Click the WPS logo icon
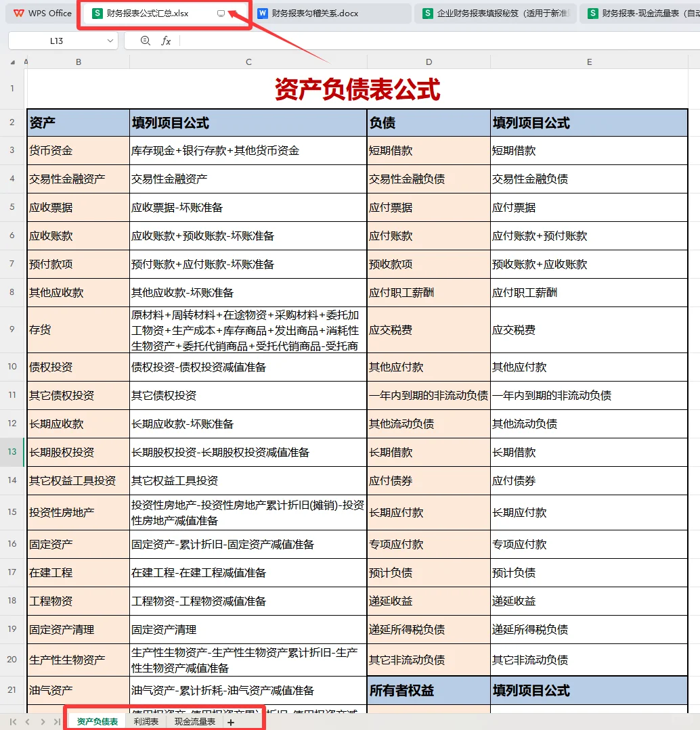 coord(19,14)
